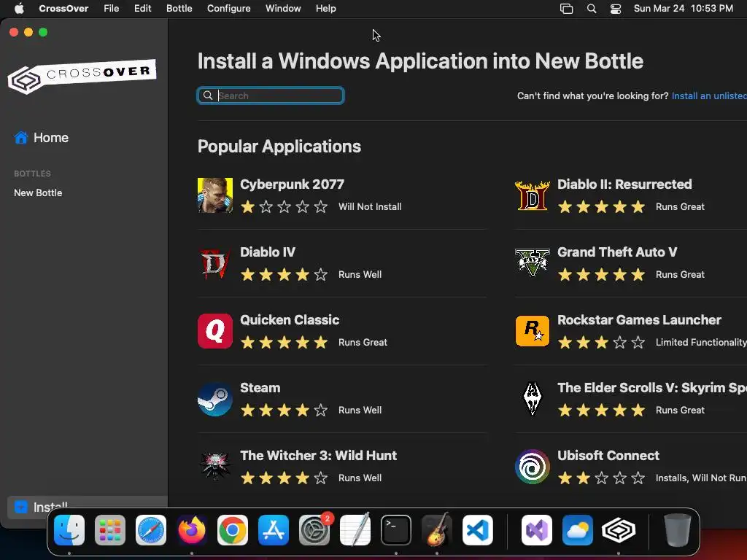The height and width of the screenshot is (560, 747).
Task: Click the CrossOver logo in the sidebar
Action: (82, 76)
